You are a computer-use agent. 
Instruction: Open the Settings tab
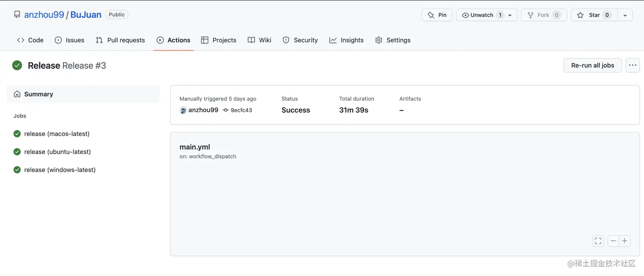coord(393,40)
